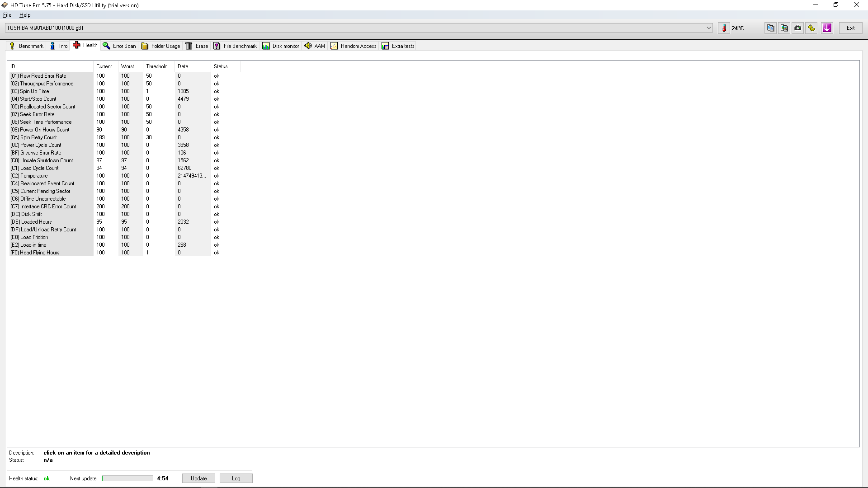Image resolution: width=868 pixels, height=488 pixels.
Task: Click the 24°C temperature readout
Action: (738, 28)
